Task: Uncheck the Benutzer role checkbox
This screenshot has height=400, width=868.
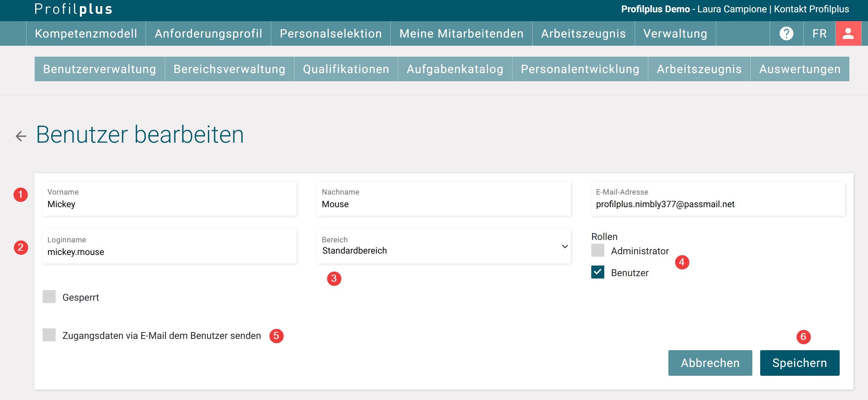Action: pyautogui.click(x=597, y=272)
